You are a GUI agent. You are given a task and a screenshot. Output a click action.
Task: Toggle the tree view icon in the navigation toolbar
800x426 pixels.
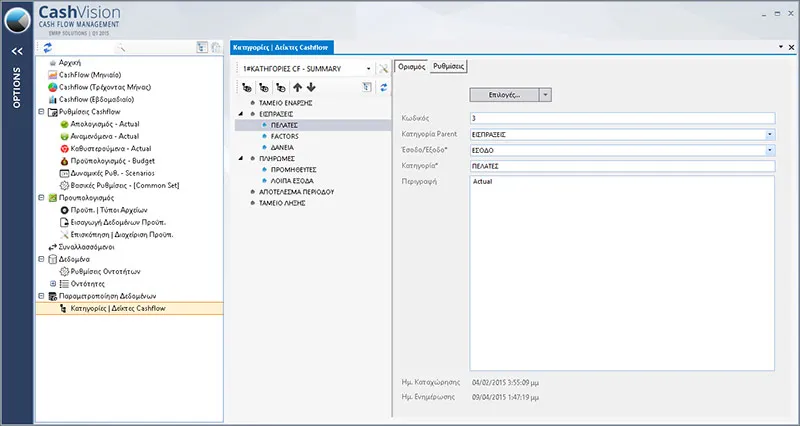click(x=202, y=47)
